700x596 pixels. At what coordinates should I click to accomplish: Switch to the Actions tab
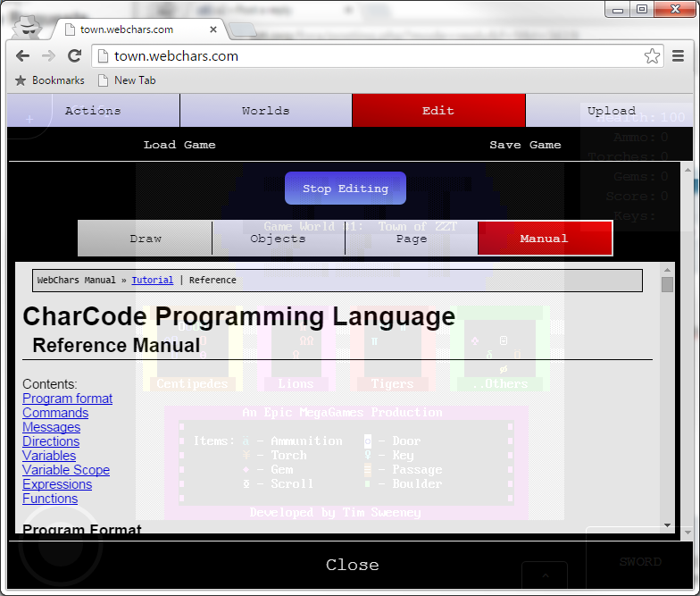(x=93, y=111)
